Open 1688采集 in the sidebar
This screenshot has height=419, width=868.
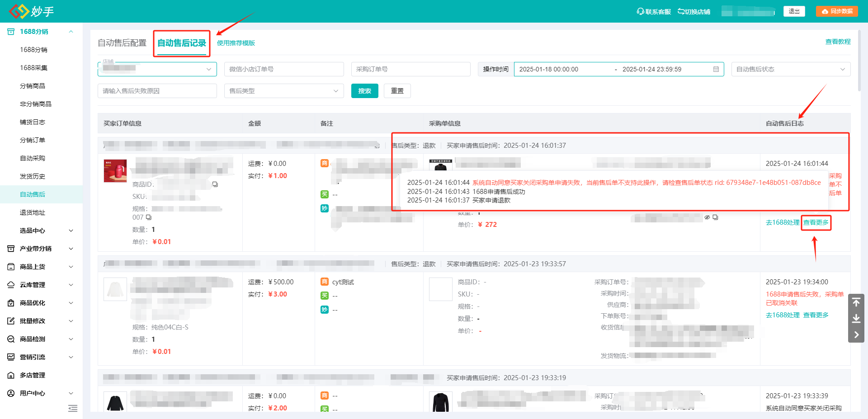coord(33,68)
